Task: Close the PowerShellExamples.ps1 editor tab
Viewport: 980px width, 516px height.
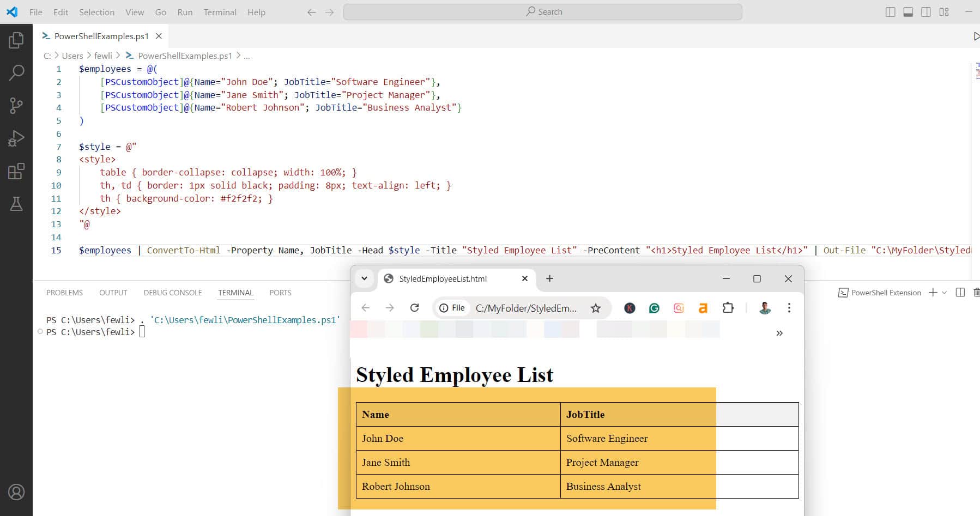Action: (159, 36)
